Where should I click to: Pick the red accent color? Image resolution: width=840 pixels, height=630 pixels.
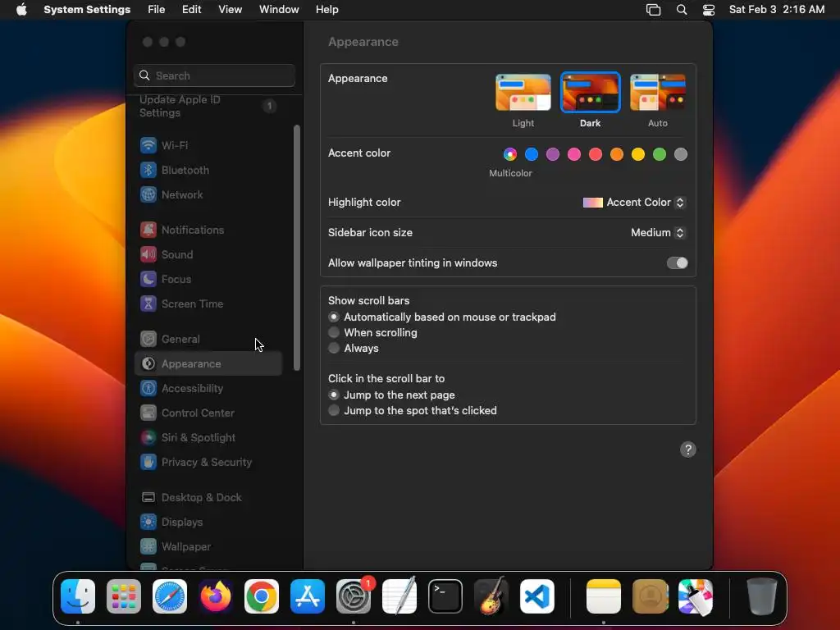coord(596,154)
